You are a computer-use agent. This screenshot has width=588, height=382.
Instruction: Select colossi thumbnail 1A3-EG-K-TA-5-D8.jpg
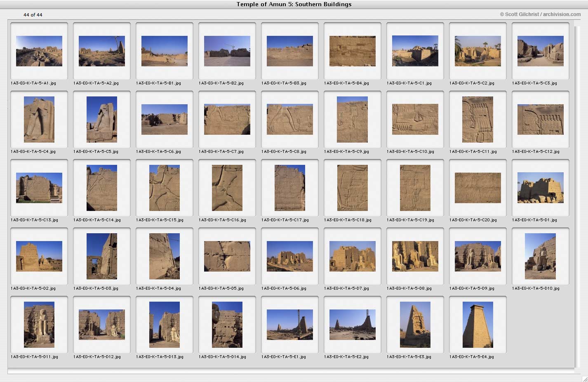[415, 256]
